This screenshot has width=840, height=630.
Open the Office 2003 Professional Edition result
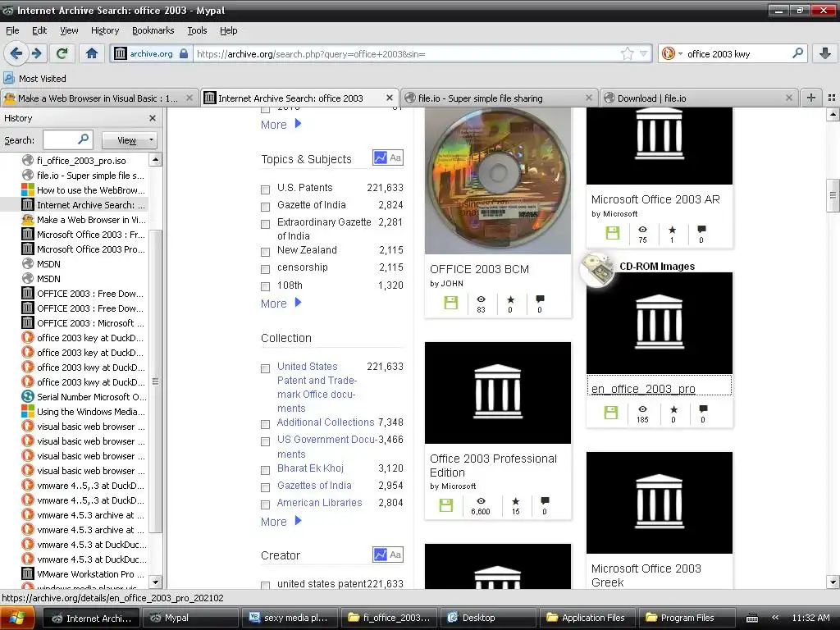coord(493,465)
